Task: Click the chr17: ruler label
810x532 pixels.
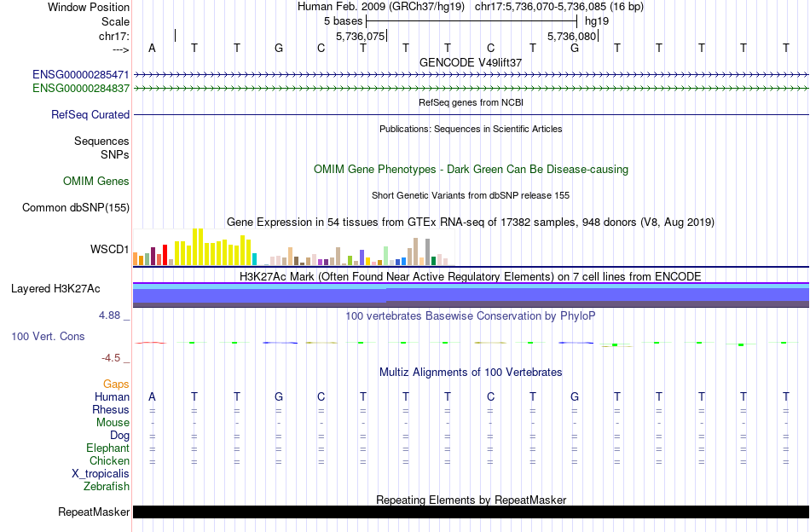Action: tap(114, 36)
